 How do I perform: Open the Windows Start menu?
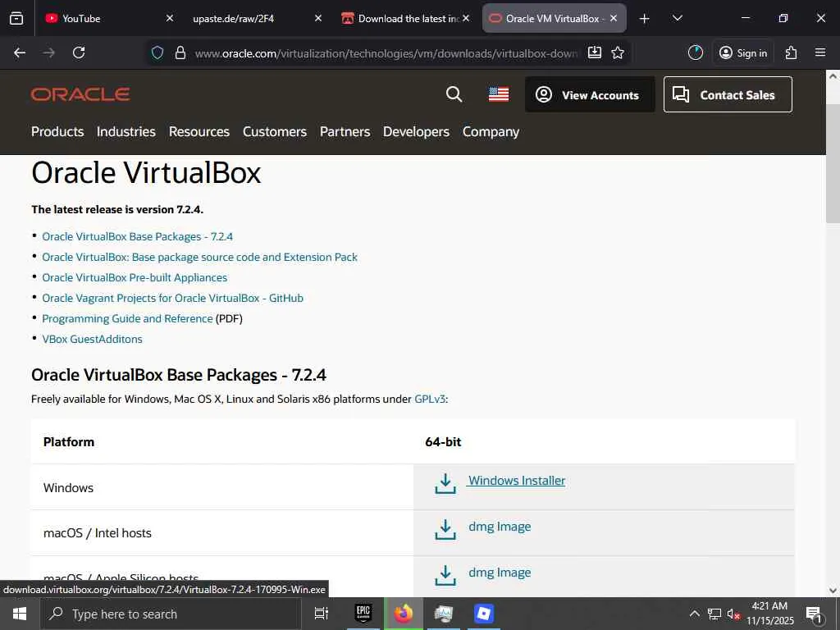point(20,614)
